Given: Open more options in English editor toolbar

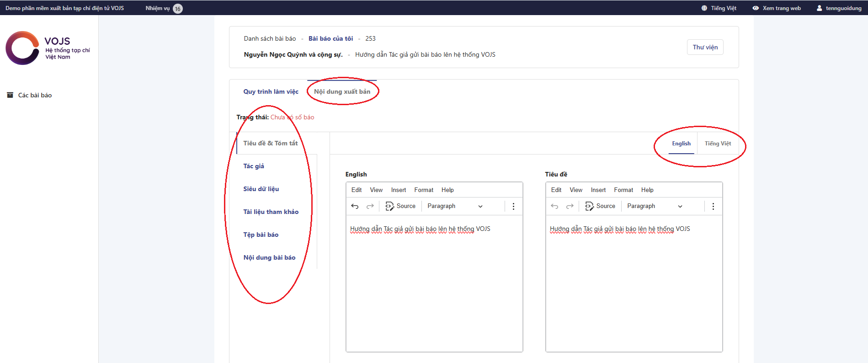Looking at the screenshot, I should click(513, 206).
